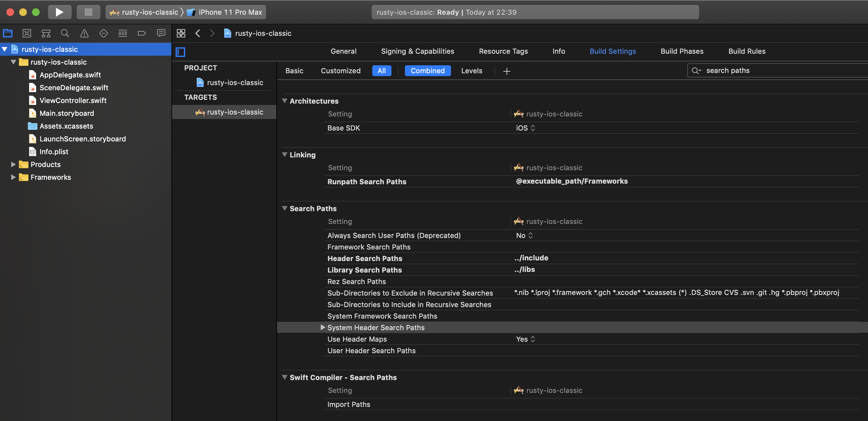Image resolution: width=868 pixels, height=421 pixels.
Task: Expand the System Header Search Paths row
Action: (x=323, y=327)
